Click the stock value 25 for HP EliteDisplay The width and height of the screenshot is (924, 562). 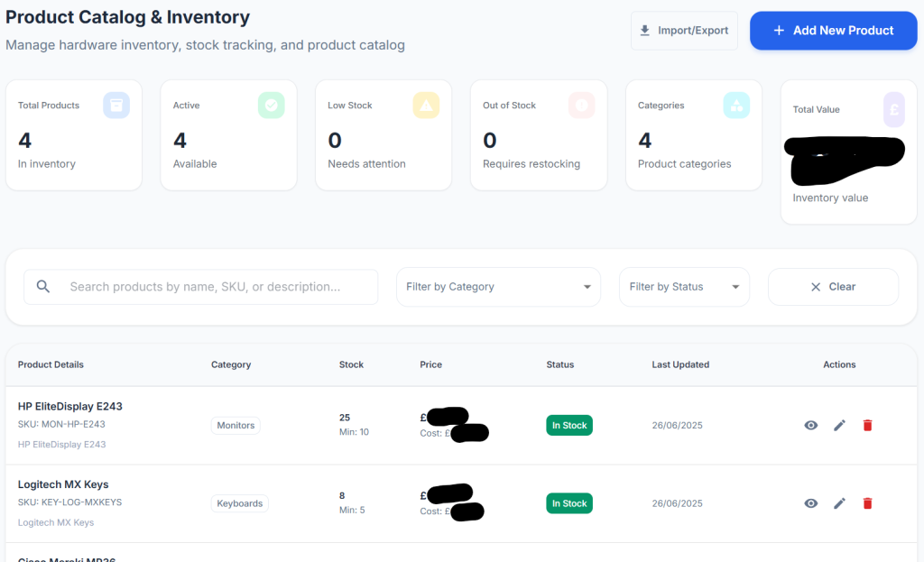point(345,418)
